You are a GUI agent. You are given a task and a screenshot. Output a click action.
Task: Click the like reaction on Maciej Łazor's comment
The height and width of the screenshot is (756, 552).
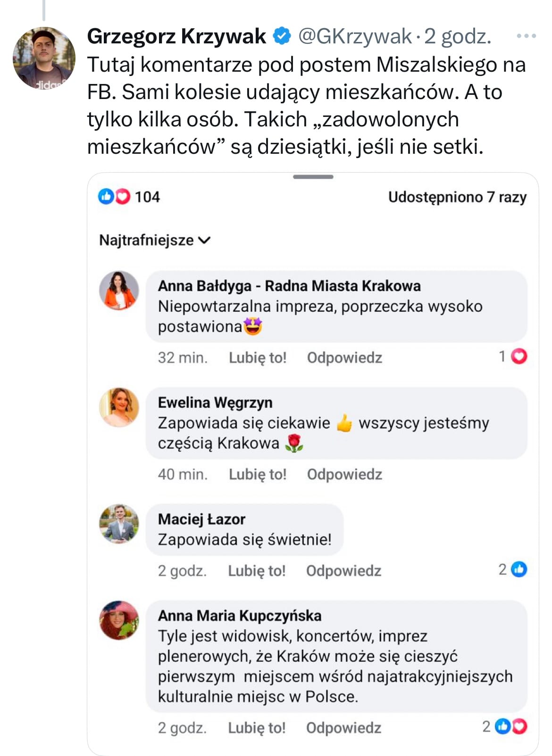pyautogui.click(x=519, y=570)
